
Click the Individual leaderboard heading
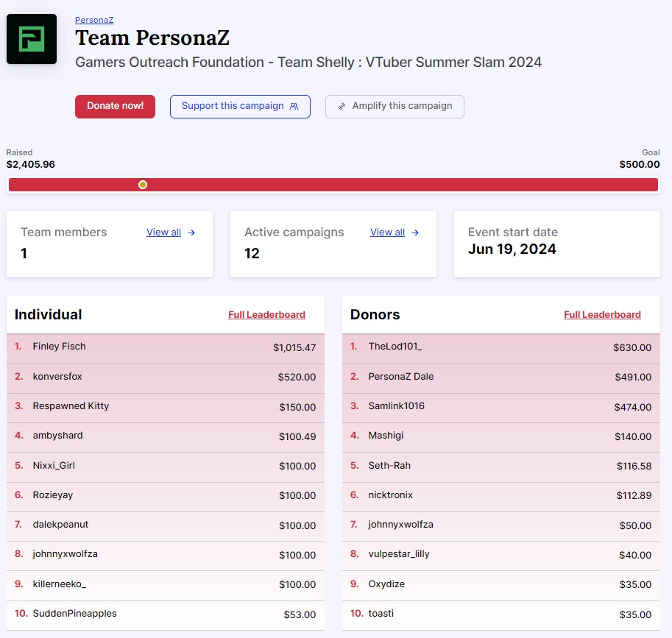tap(48, 314)
